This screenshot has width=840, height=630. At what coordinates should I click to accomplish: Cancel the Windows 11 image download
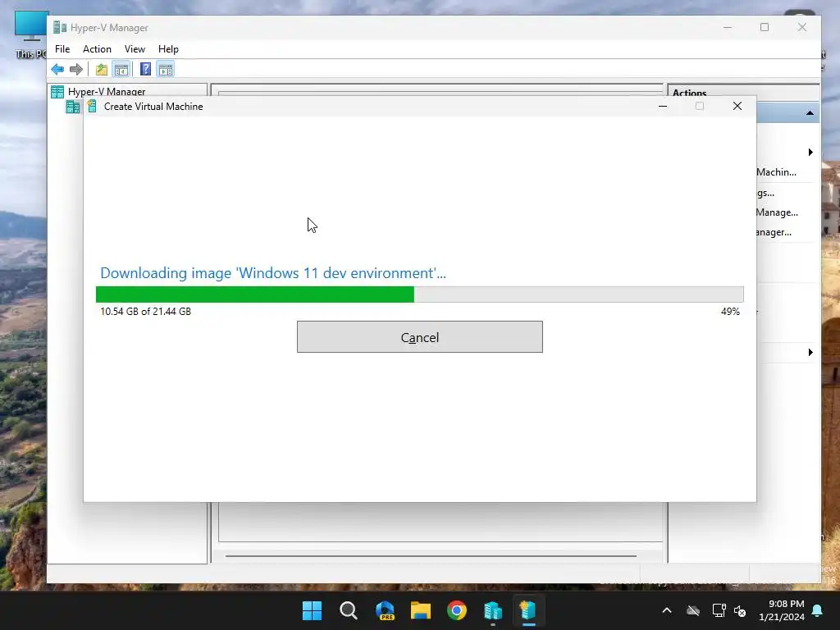[419, 337]
